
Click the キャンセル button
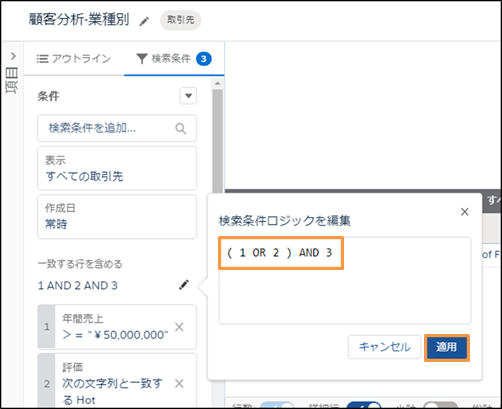coord(384,347)
